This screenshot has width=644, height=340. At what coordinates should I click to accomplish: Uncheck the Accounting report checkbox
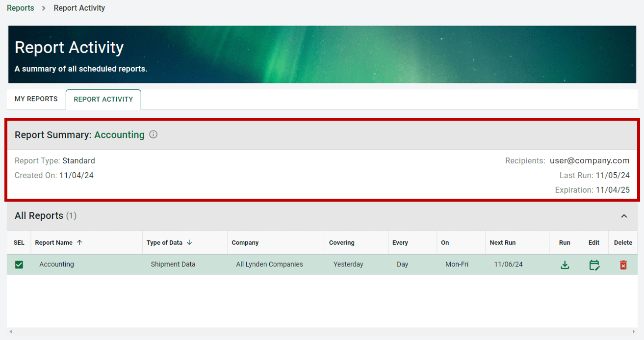[19, 264]
